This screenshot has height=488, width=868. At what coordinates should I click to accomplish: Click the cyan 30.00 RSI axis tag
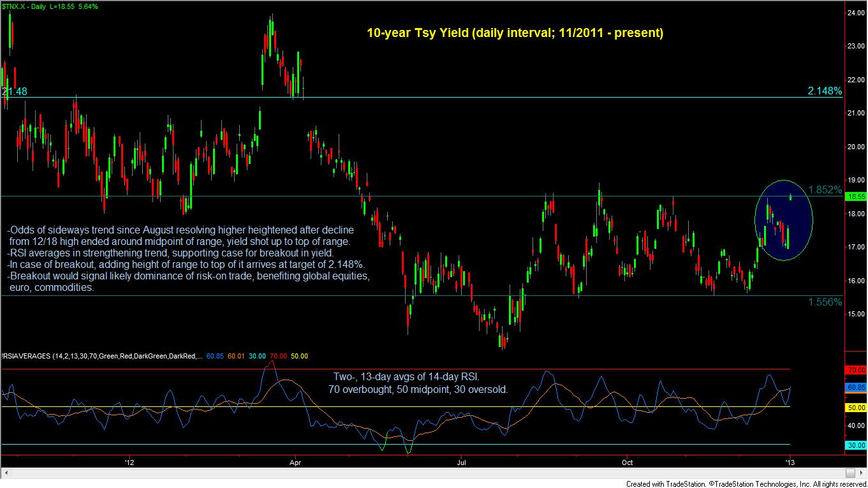[x=855, y=445]
